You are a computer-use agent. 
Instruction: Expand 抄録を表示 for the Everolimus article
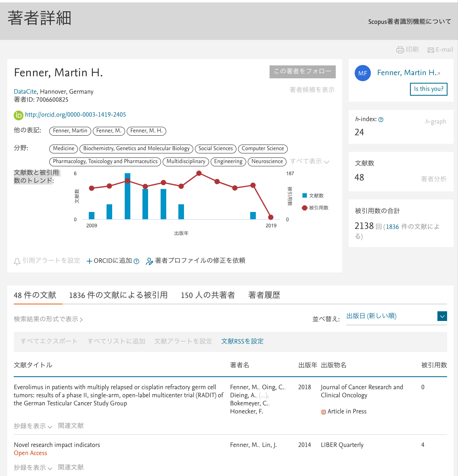click(x=33, y=426)
